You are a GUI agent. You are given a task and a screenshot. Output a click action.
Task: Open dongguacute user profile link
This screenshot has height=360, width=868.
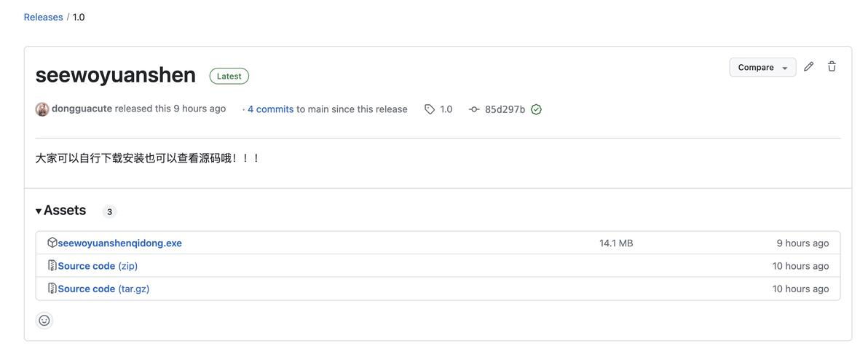tap(82, 109)
